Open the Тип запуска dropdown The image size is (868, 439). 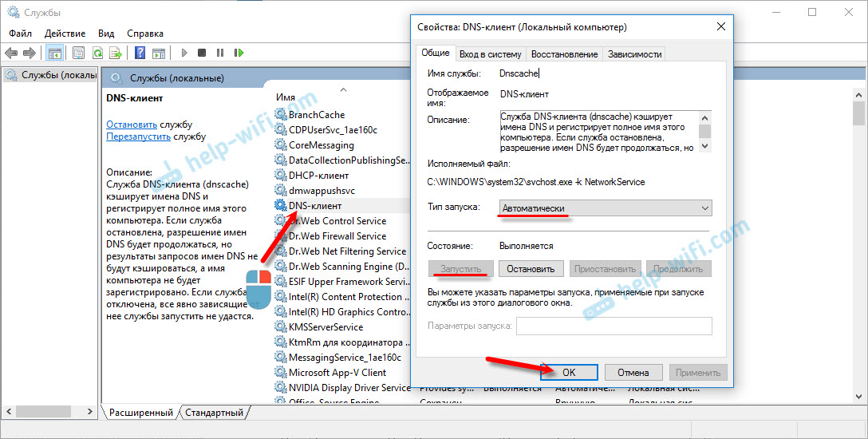tap(605, 208)
